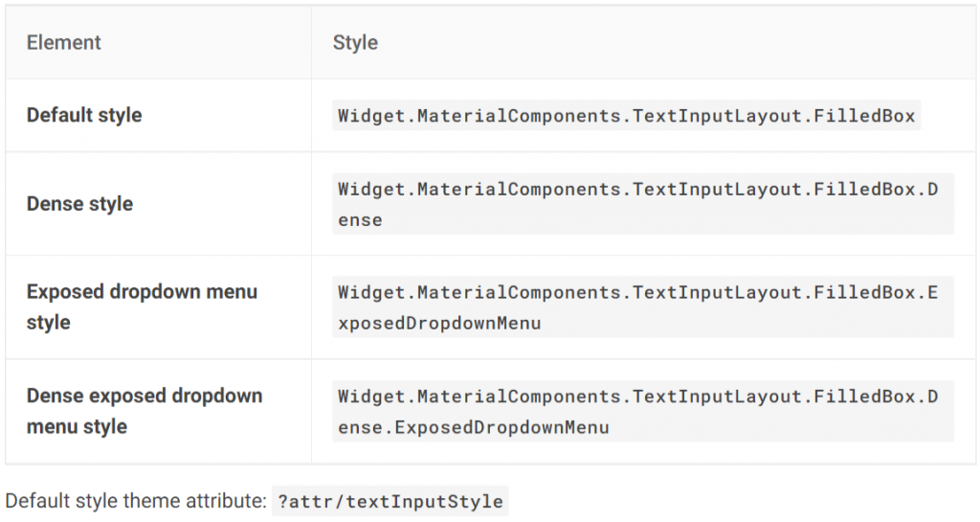Click the wrapped "ense.ExposedDropdownMenu" code text
This screenshot has height=522, width=980.
pyautogui.click(x=473, y=426)
